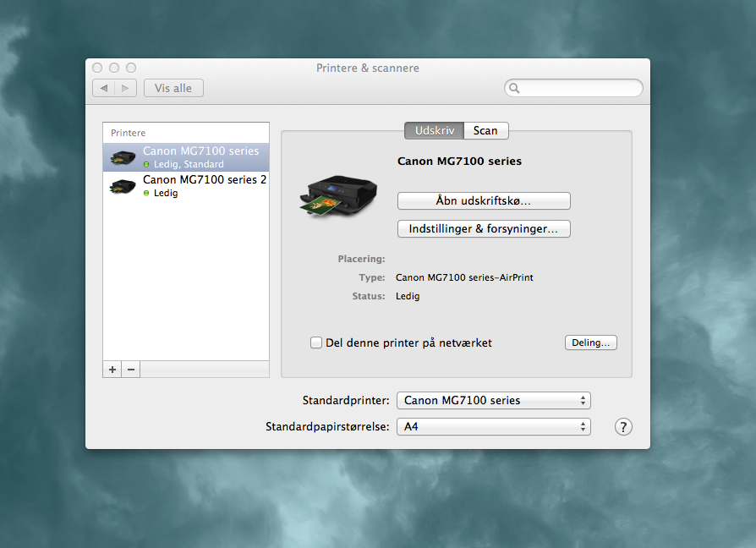Go forward with the right arrow button
The width and height of the screenshot is (756, 548).
point(125,88)
